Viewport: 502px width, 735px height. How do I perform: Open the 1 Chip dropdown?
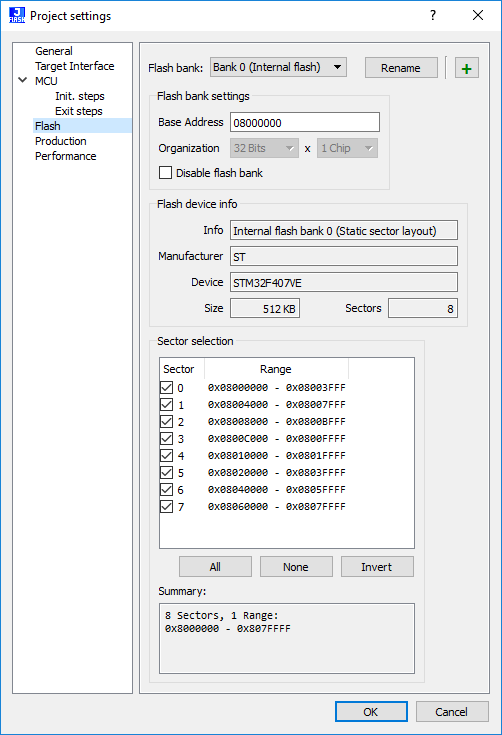point(347,148)
